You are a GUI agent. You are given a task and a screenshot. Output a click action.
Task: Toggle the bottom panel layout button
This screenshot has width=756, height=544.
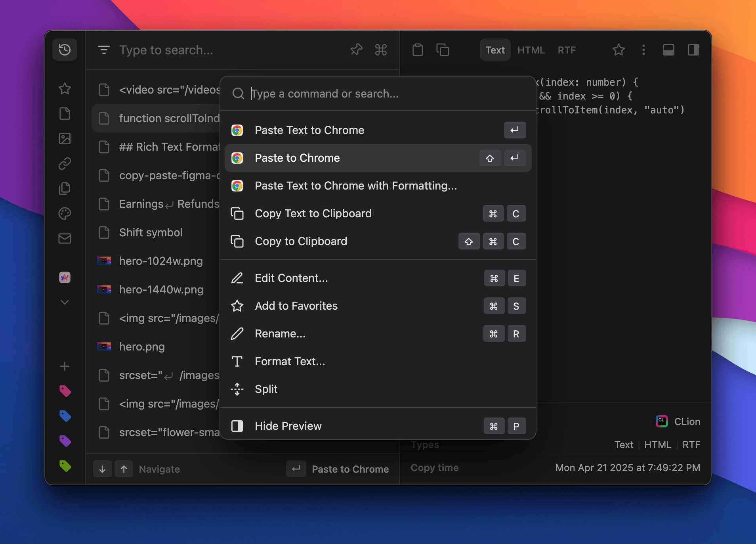click(x=668, y=50)
